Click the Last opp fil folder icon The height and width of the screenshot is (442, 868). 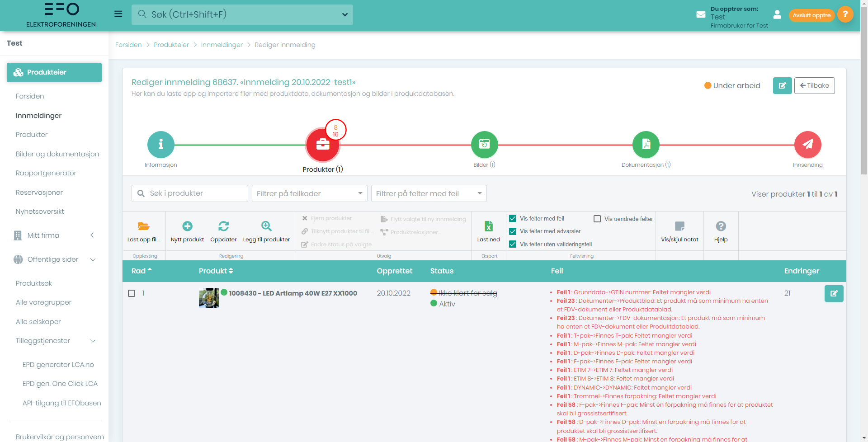click(x=144, y=226)
